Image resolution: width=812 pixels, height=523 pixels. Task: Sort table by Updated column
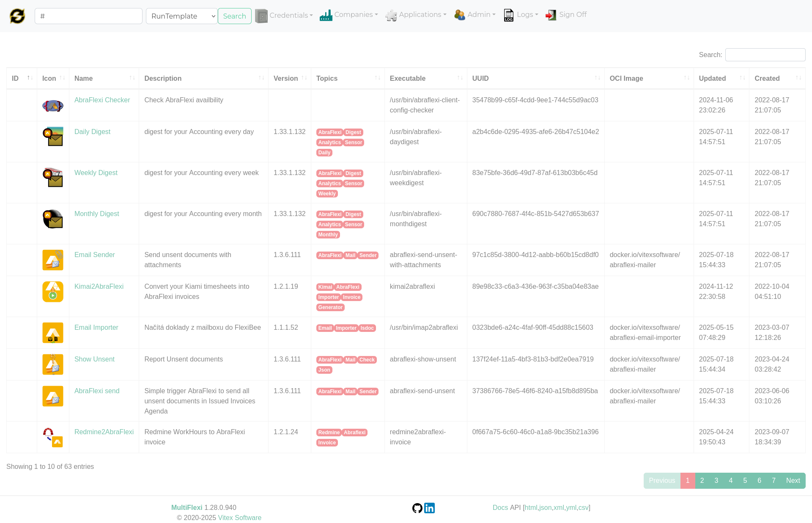point(721,78)
